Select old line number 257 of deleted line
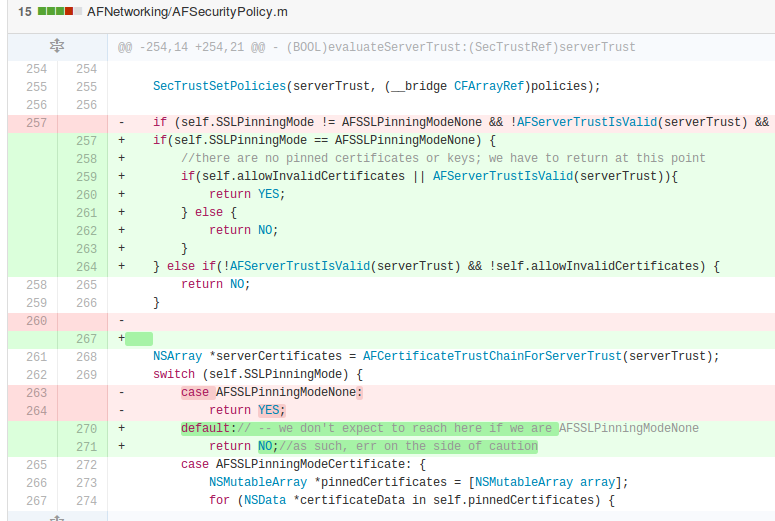The height and width of the screenshot is (521, 775). [x=37, y=123]
